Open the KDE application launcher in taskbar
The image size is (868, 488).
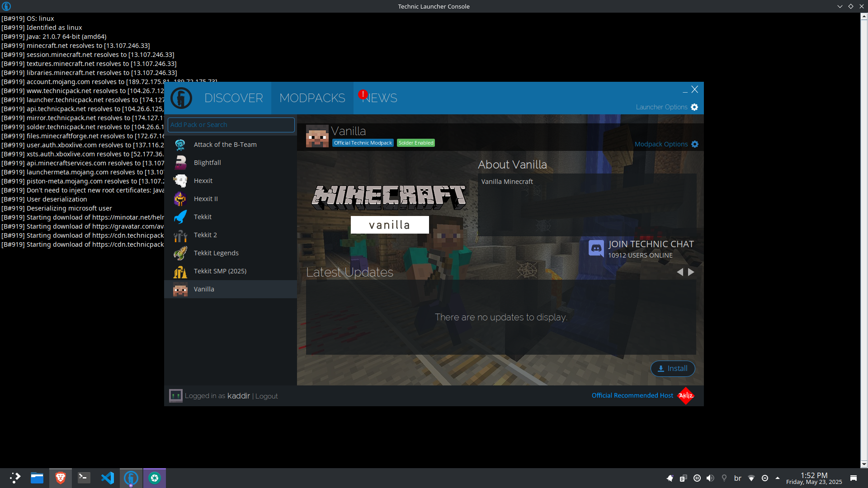point(15,478)
